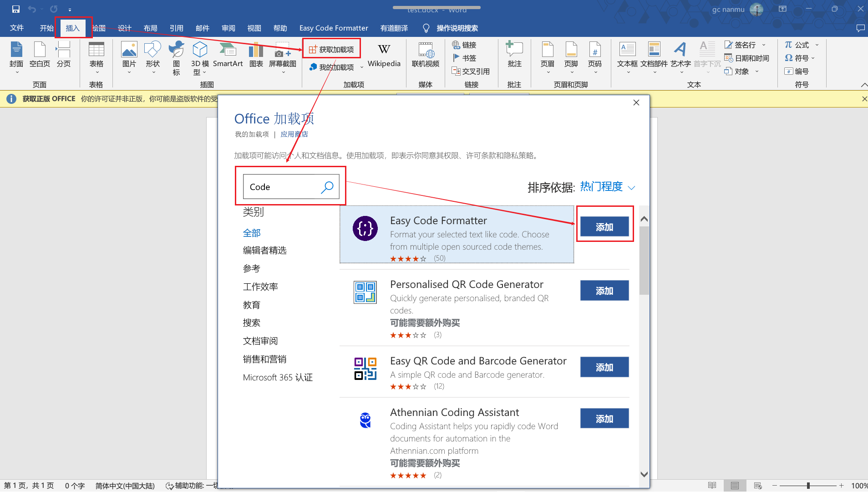
Task: Open the shapes (形状) gallery
Action: point(152,57)
